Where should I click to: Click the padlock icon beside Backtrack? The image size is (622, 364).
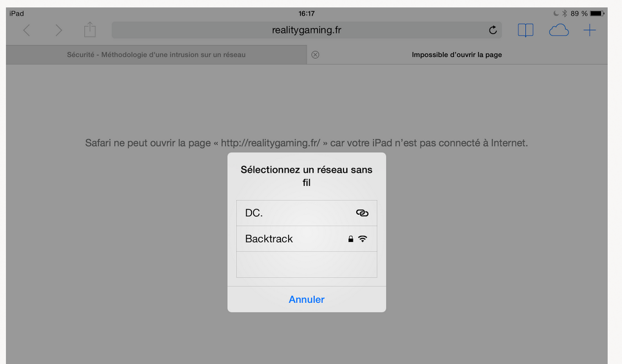351,239
